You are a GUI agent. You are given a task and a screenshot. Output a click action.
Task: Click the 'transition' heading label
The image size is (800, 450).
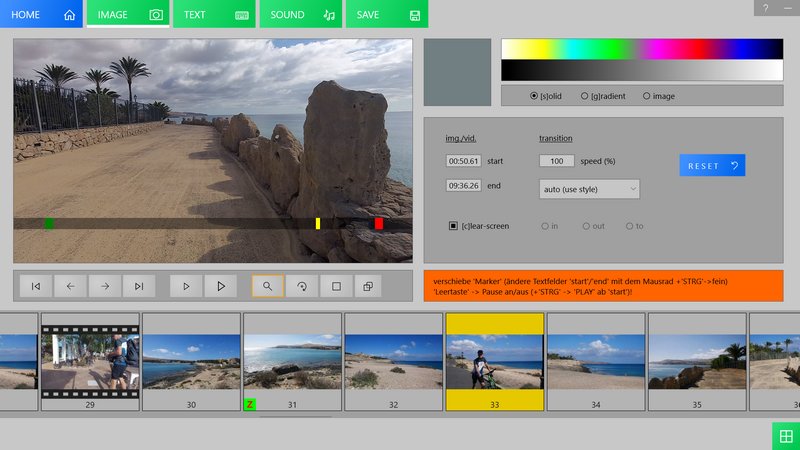click(x=556, y=138)
